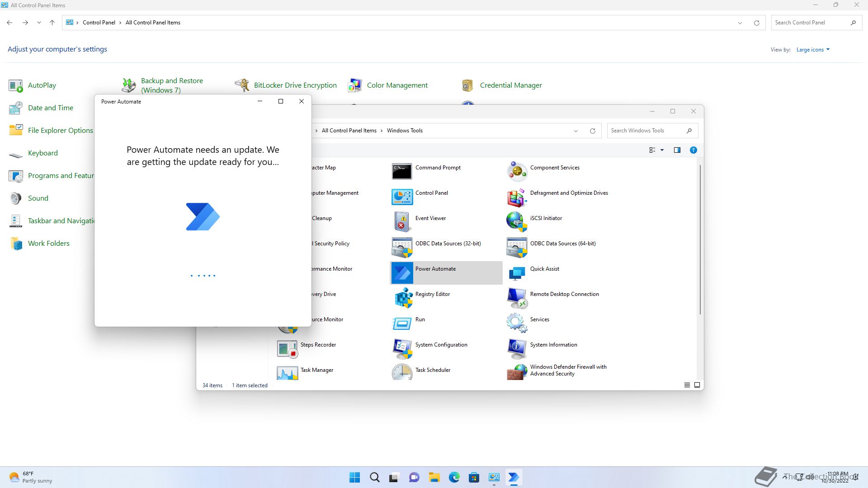868x488 pixels.
Task: Go up one level in Control Panel
Action: [x=52, y=23]
